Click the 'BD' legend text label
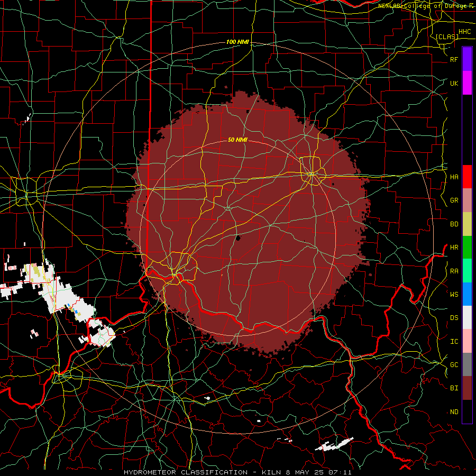This screenshot has width=476, height=476. [454, 224]
